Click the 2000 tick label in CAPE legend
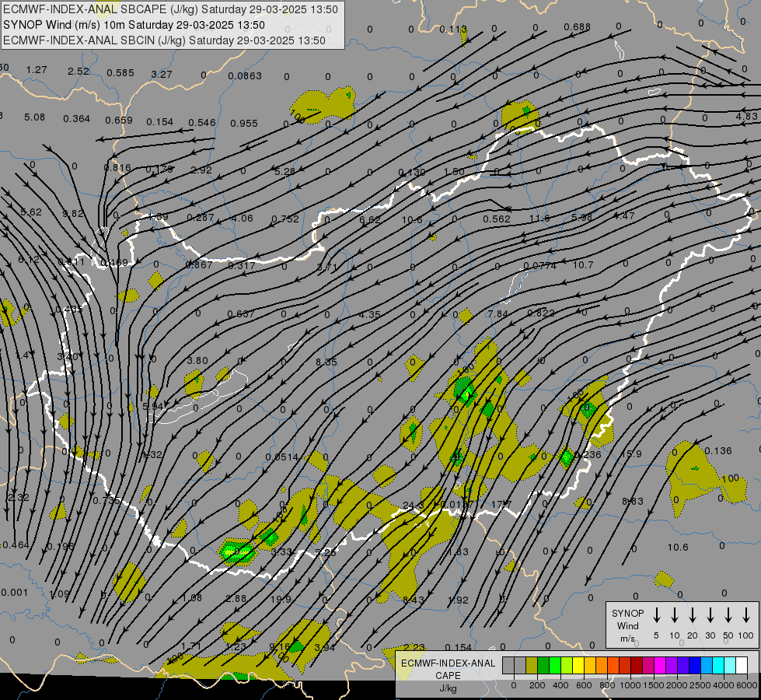The image size is (761, 700). coord(677,685)
